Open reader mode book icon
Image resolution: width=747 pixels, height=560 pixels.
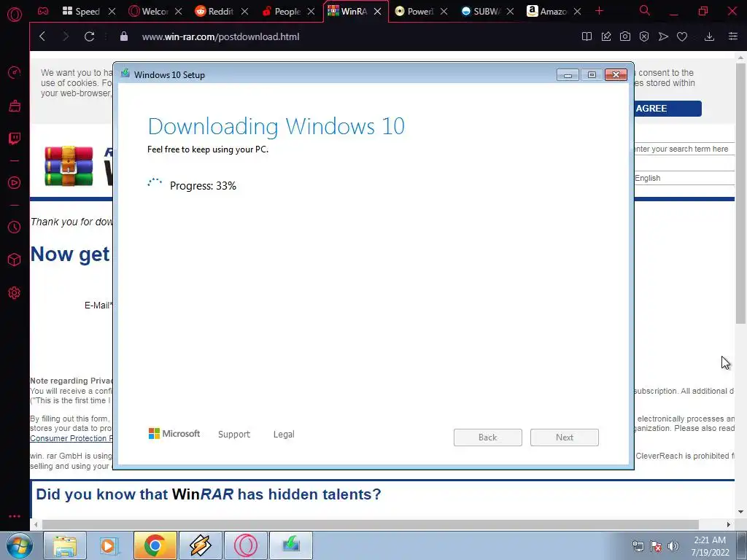click(x=587, y=36)
